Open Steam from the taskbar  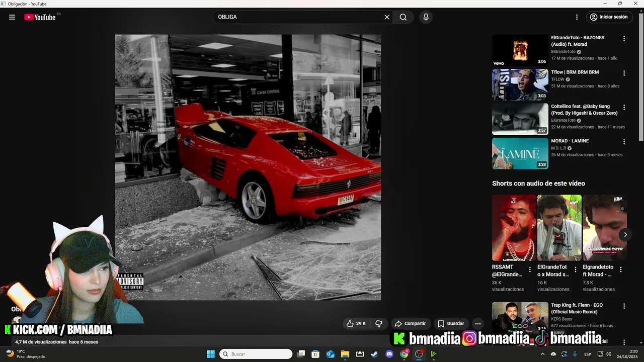coord(374,354)
